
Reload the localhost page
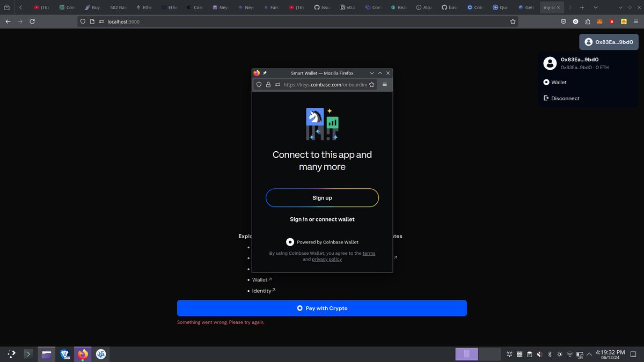[x=32, y=21]
